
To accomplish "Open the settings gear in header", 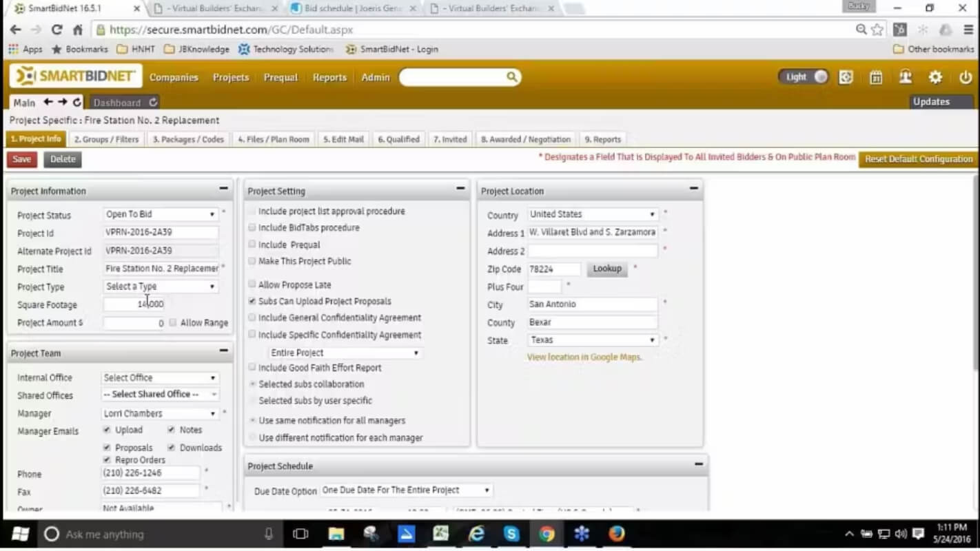I will 935,77.
